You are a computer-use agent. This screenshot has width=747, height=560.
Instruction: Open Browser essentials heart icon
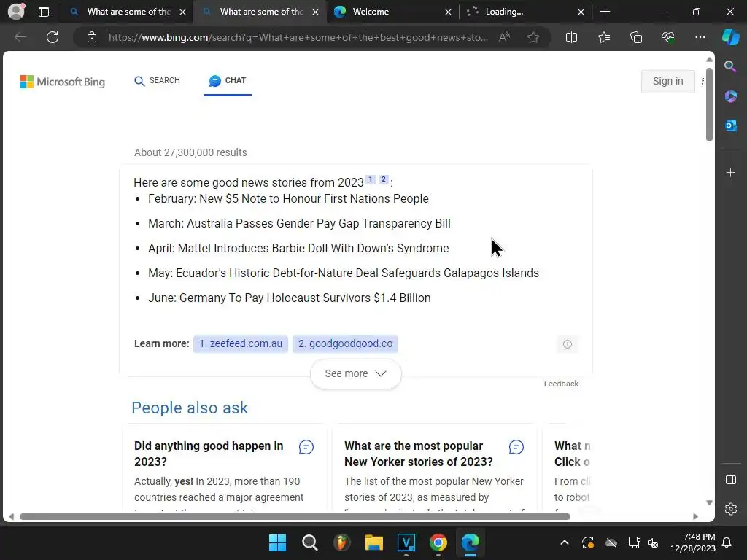(668, 37)
